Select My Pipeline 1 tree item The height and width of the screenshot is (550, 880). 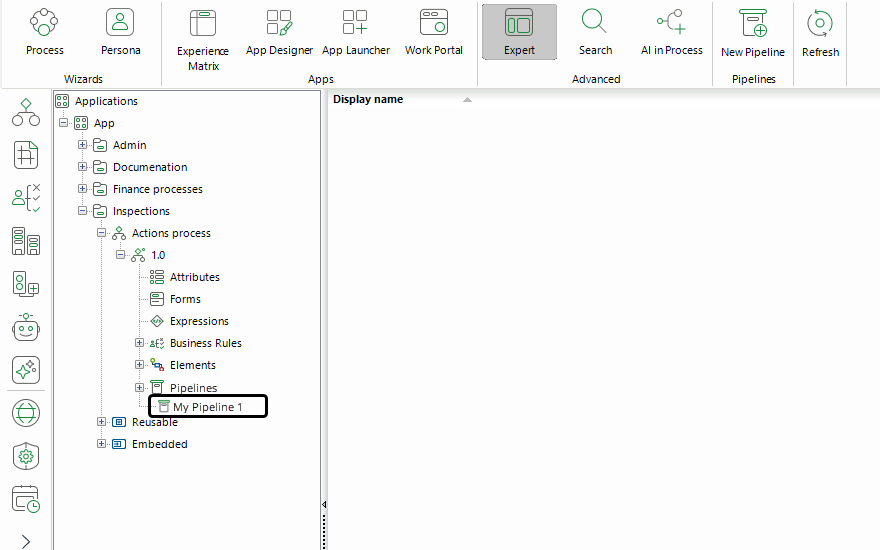tap(208, 406)
